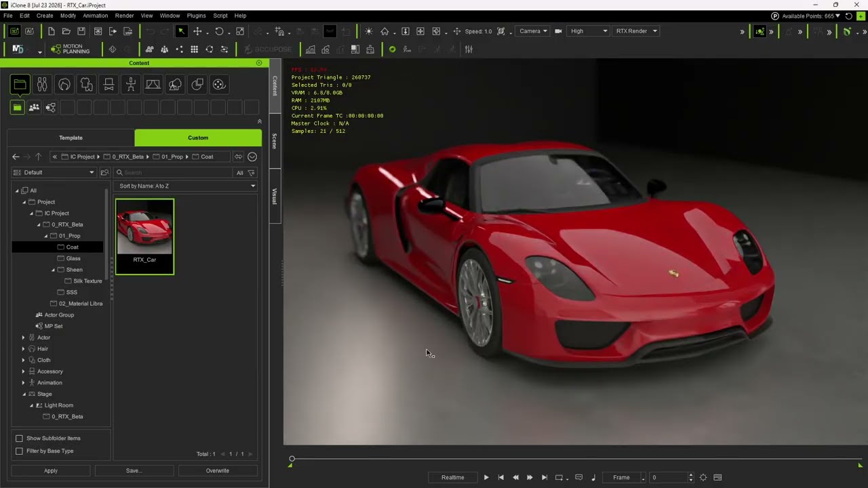Viewport: 868px width, 488px height.
Task: Toggle Realtime playback mode
Action: click(x=453, y=477)
